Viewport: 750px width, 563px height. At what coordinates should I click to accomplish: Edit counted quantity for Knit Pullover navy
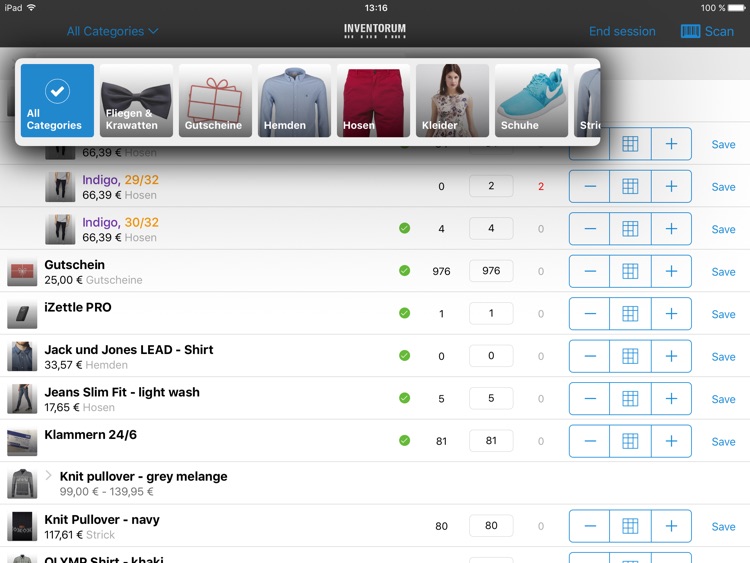491,526
